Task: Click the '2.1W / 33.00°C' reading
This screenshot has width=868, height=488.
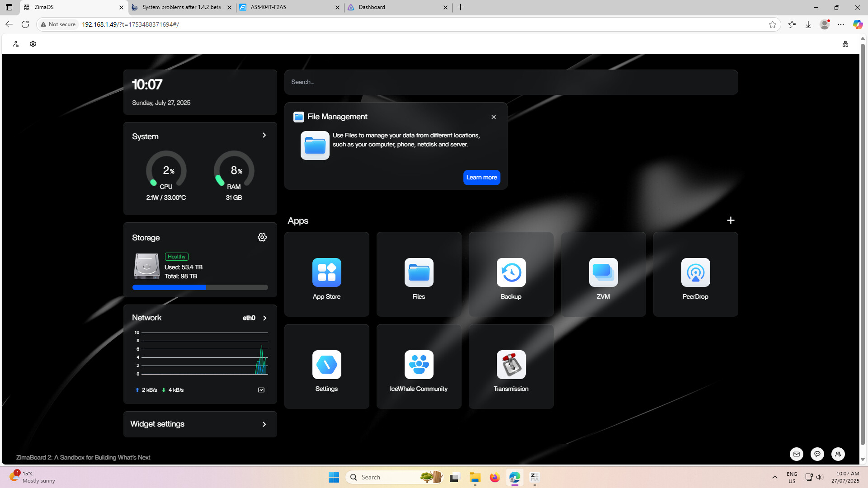Action: [x=166, y=197]
